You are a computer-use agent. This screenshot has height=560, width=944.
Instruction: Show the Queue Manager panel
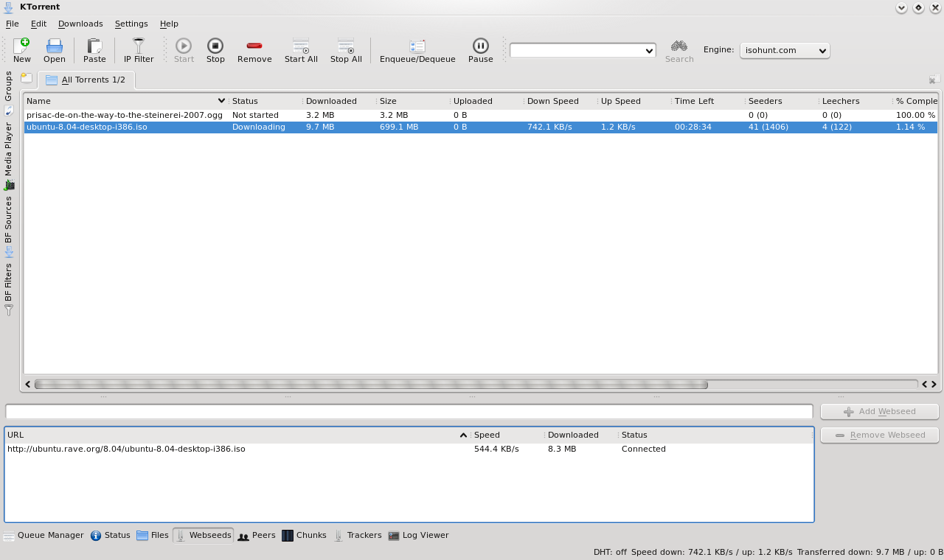click(44, 536)
